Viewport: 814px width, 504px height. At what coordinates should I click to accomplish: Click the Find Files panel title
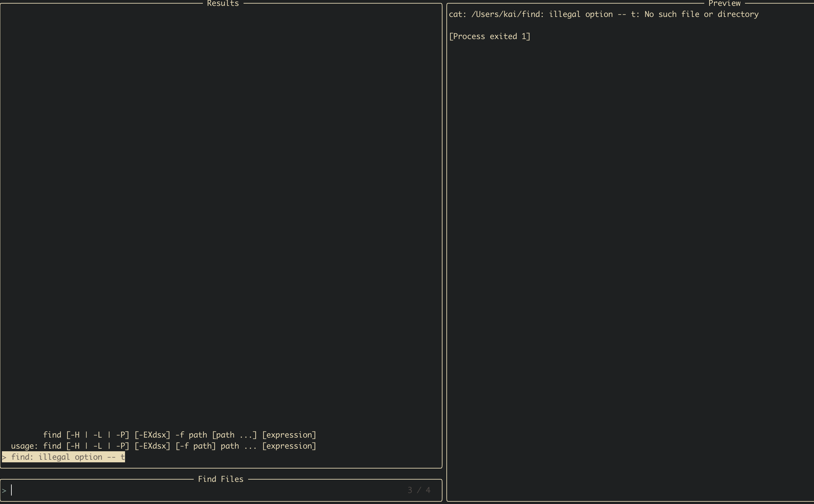coord(221,479)
